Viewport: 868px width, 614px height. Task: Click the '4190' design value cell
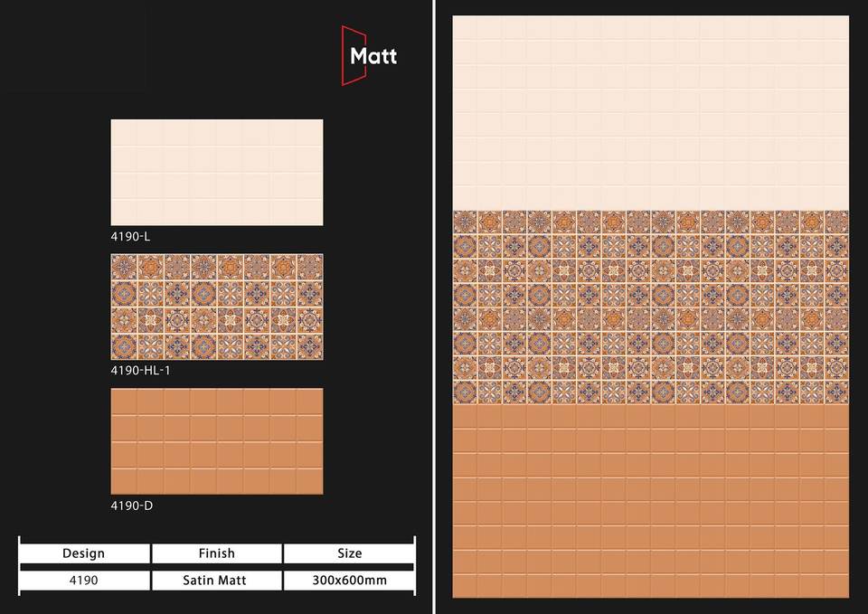(84, 581)
